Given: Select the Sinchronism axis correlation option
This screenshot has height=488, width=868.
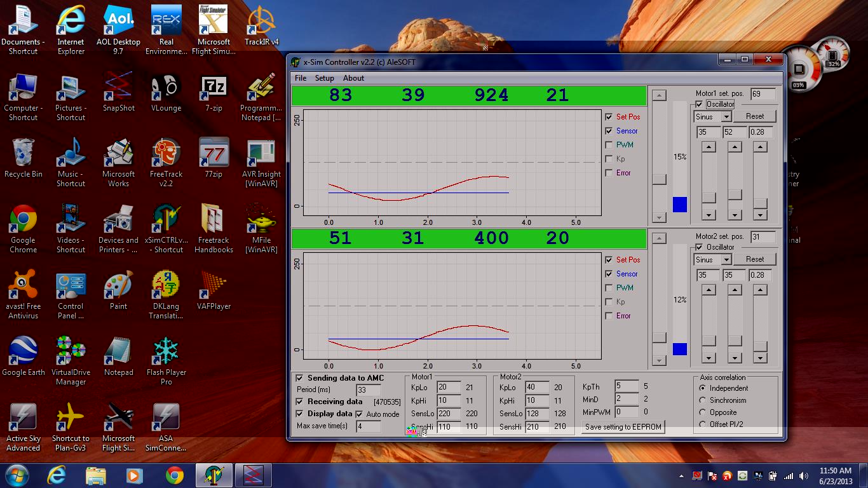Looking at the screenshot, I should 702,400.
